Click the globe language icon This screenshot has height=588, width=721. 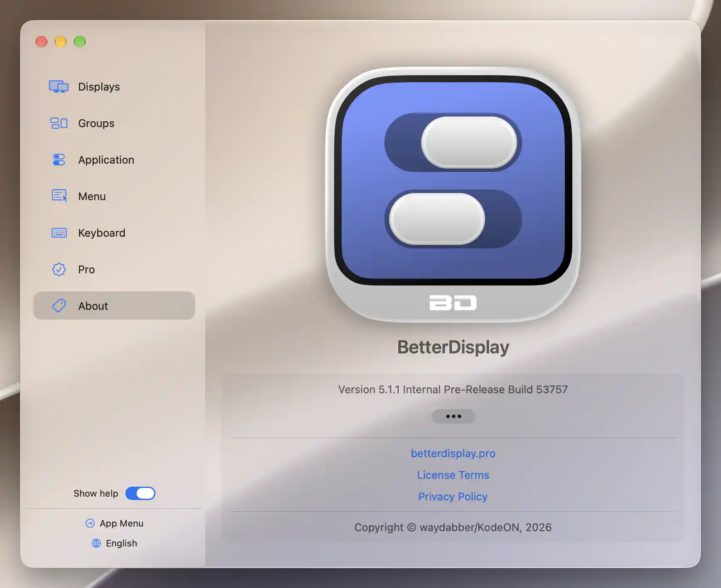96,543
